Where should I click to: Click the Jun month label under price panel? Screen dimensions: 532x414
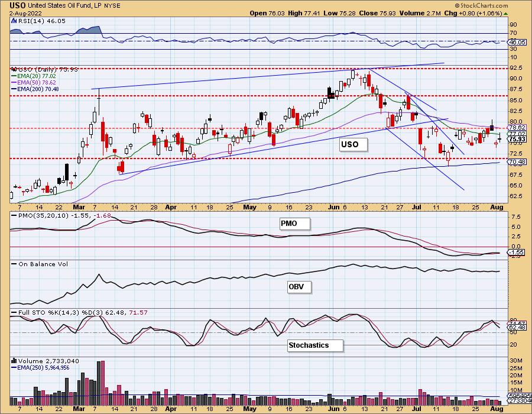point(333,207)
